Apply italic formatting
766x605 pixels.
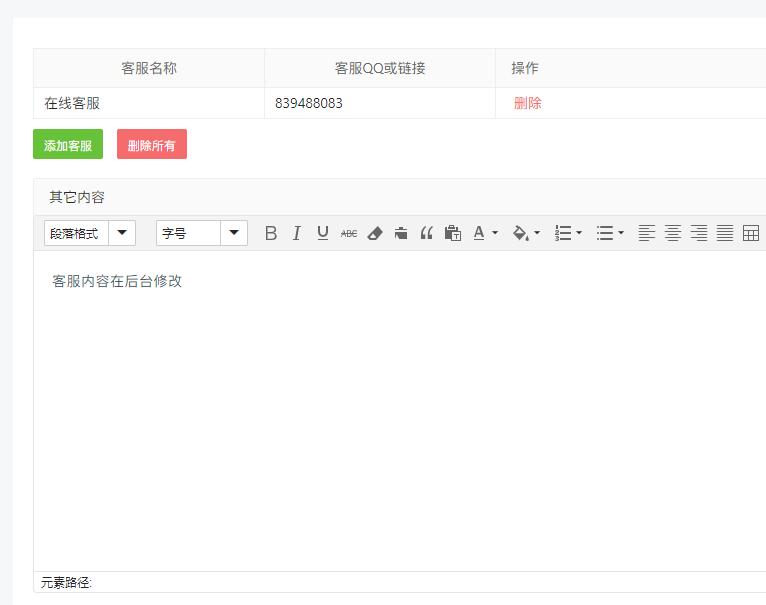point(297,233)
